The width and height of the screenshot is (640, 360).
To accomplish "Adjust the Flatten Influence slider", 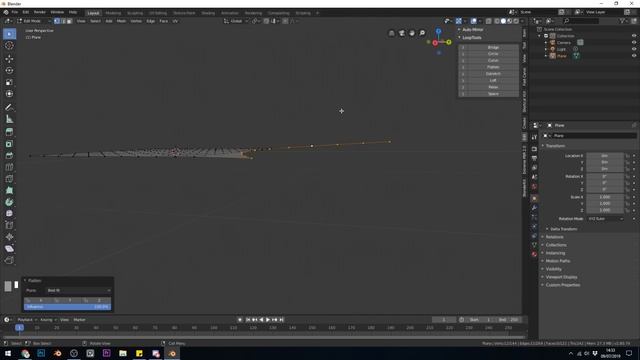I will pyautogui.click(x=67, y=307).
